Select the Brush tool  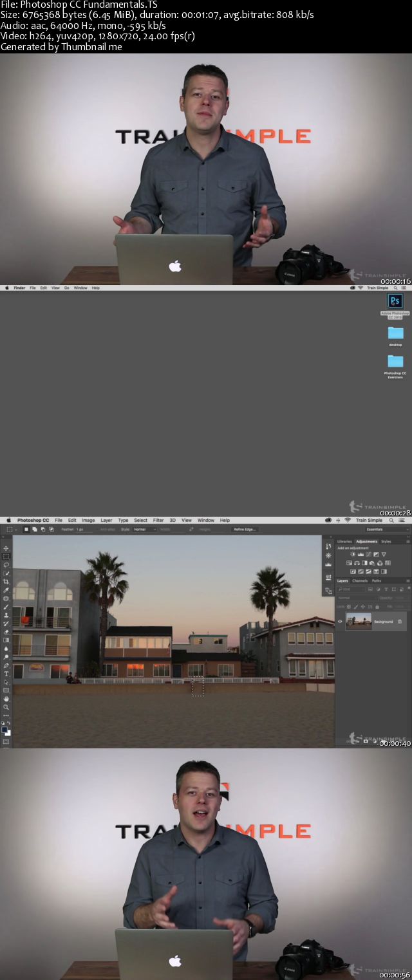tap(6, 607)
